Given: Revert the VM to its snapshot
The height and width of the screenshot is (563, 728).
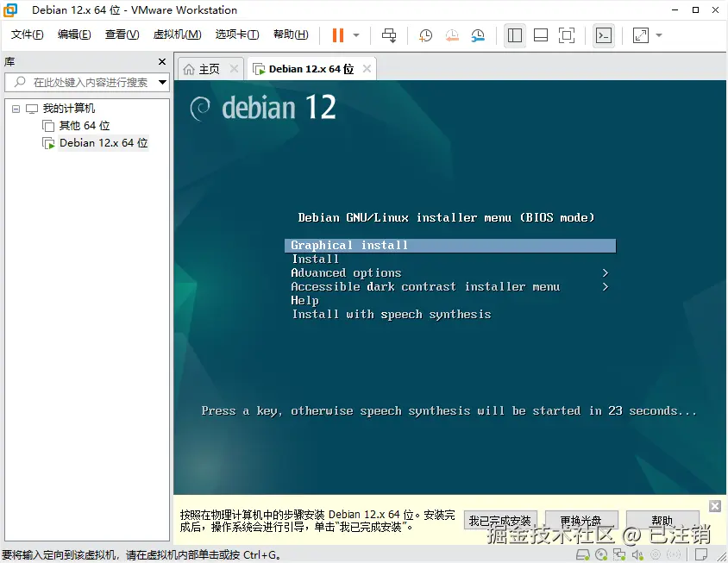Looking at the screenshot, I should pos(449,35).
